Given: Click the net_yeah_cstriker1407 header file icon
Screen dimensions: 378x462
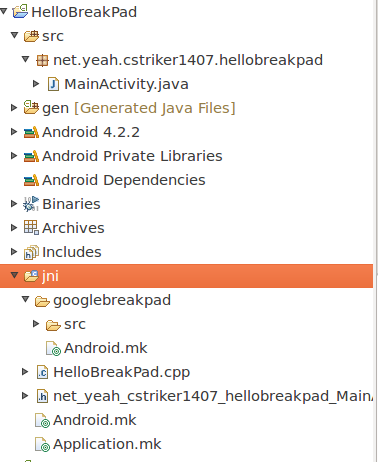Looking at the screenshot, I should (x=42, y=396).
